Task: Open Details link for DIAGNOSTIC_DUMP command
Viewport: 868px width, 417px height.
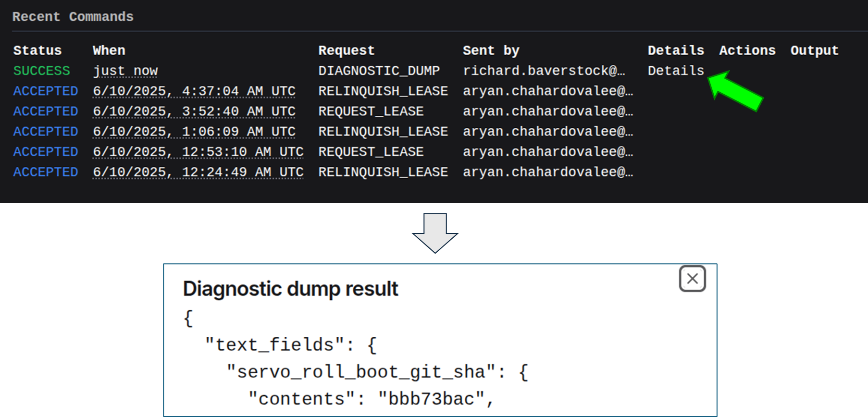Action: point(676,71)
